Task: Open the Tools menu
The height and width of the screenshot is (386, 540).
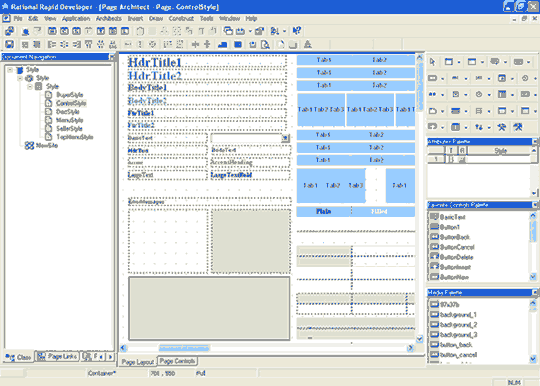Action: (x=207, y=19)
